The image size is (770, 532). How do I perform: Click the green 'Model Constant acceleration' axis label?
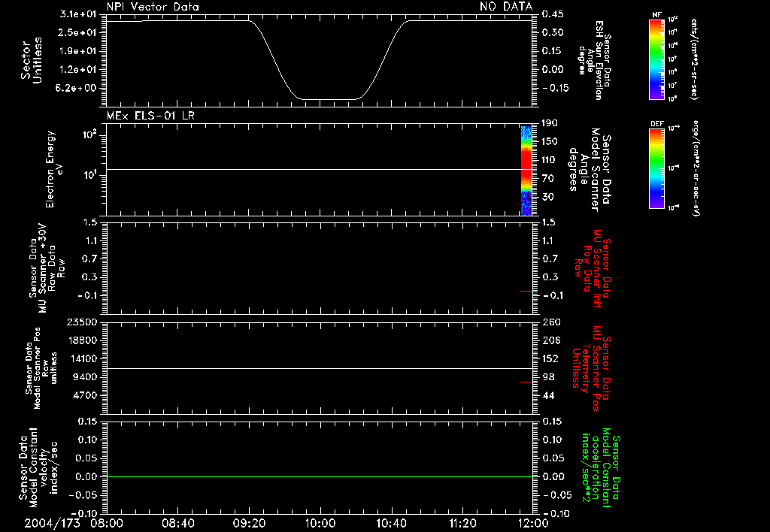(601, 467)
